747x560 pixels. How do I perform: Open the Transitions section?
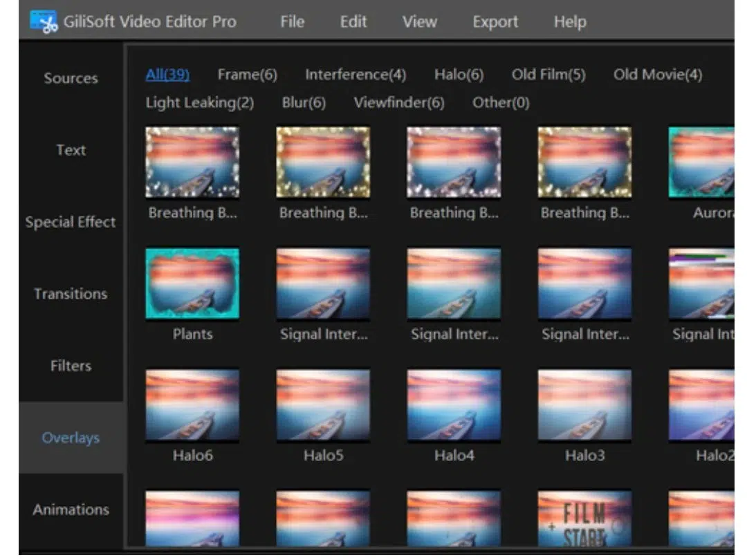tap(71, 294)
